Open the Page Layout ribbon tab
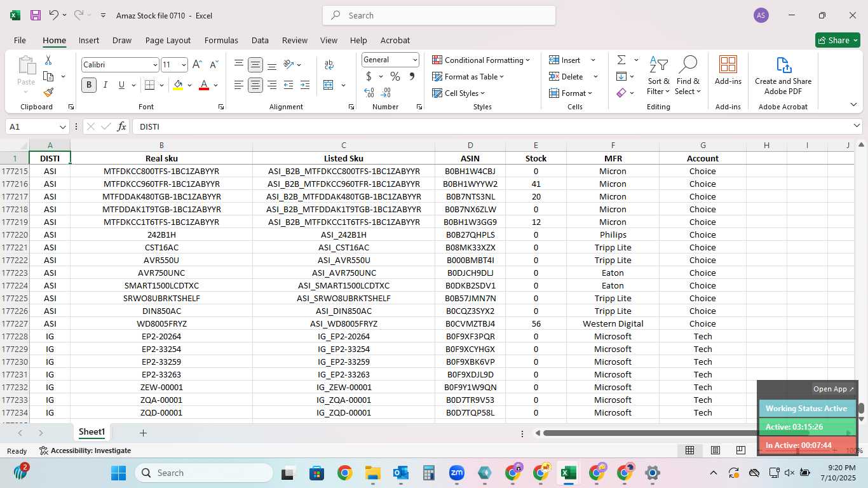868x488 pixels. [x=168, y=40]
